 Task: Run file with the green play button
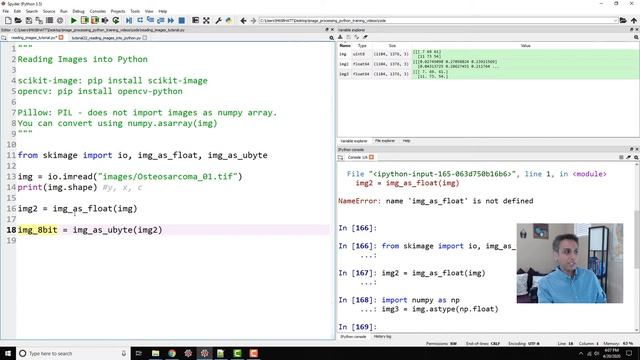[x=73, y=20]
